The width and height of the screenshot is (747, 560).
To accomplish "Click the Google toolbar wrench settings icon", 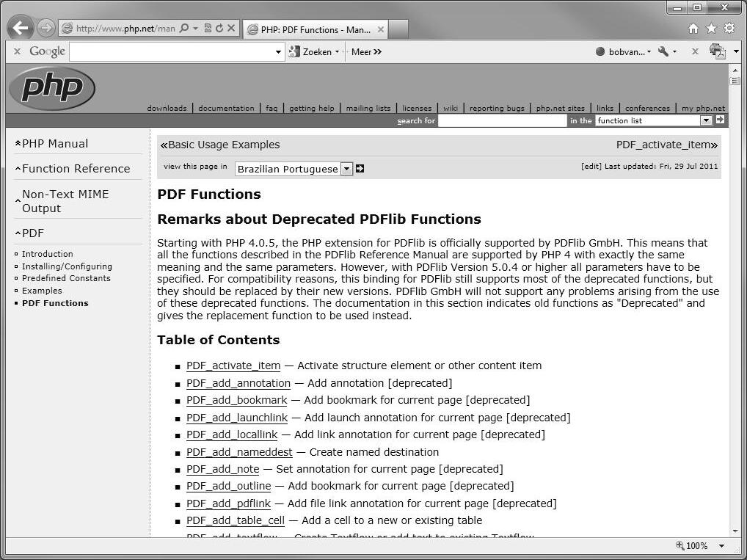I will [663, 51].
